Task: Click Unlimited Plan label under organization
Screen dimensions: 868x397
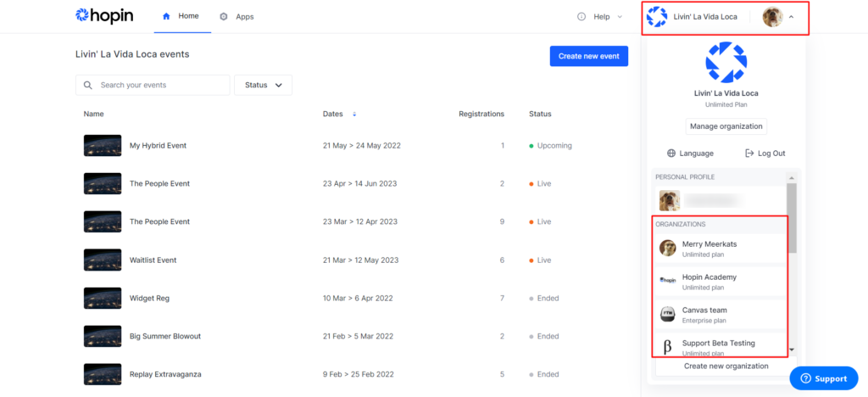Action: (x=726, y=104)
